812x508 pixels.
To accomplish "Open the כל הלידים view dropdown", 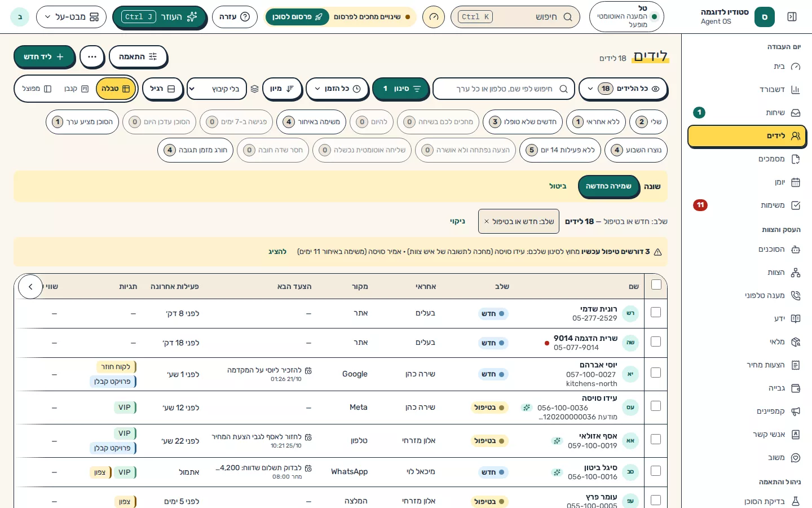I will coord(623,89).
